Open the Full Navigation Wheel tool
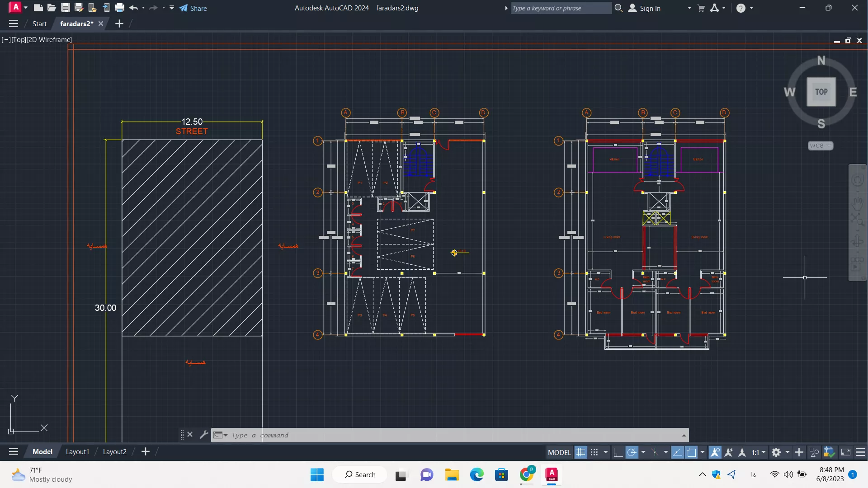This screenshot has width=868, height=488. pos(857,180)
